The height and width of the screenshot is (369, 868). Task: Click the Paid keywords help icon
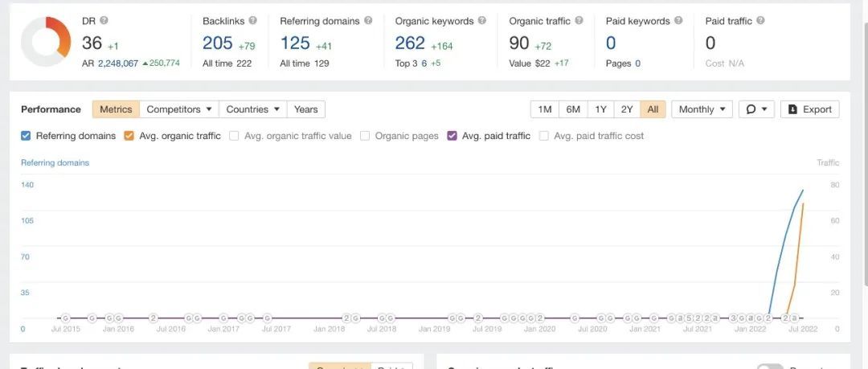678,21
